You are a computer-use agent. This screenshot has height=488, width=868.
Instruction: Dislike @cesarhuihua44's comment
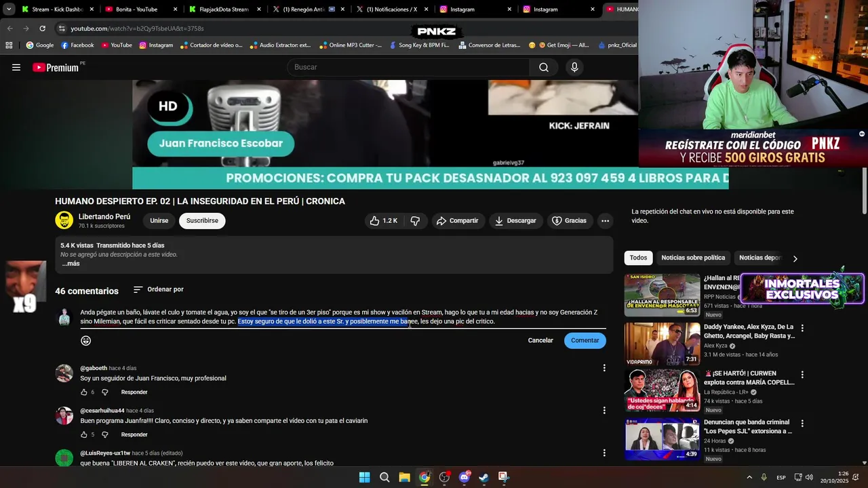[x=105, y=434]
